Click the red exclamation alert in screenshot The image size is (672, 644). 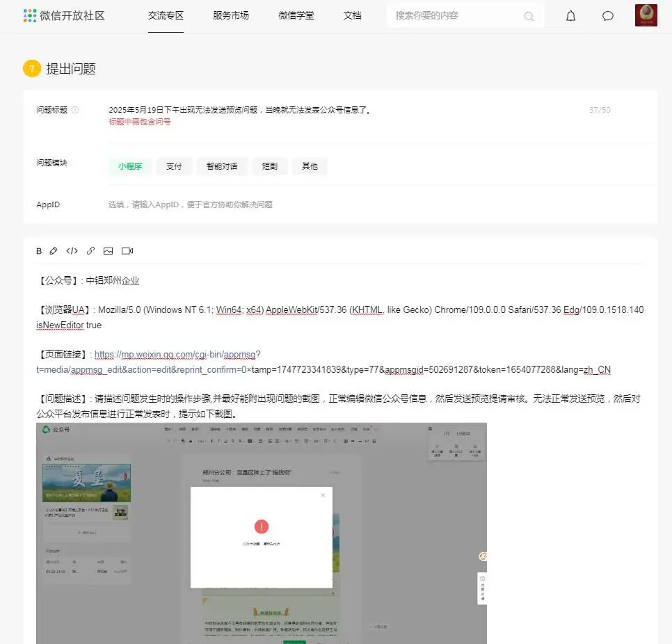click(x=262, y=526)
